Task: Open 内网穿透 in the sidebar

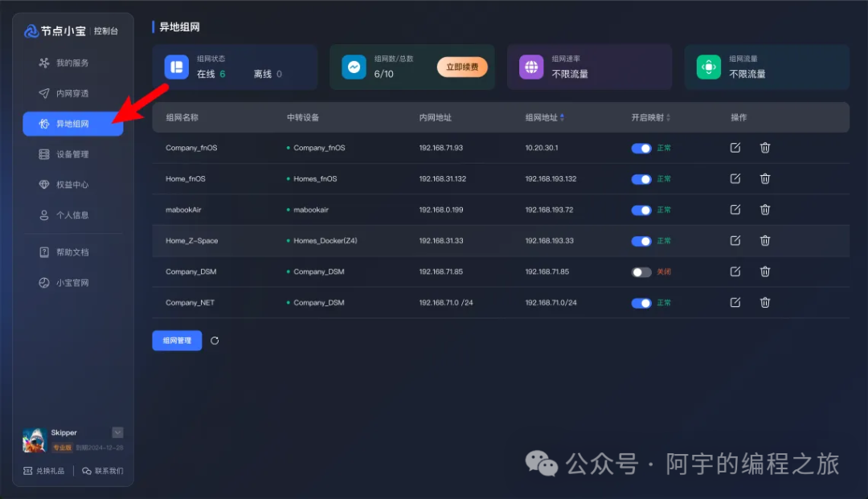Action: [72, 93]
